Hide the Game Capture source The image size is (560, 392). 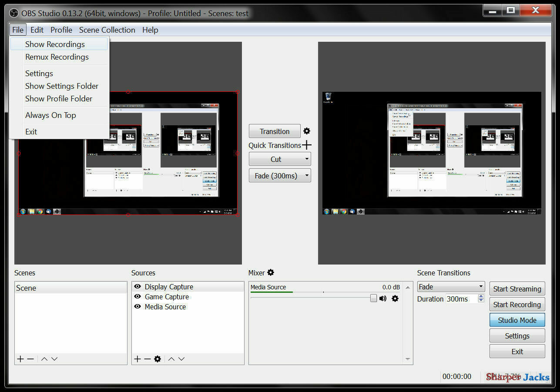point(137,297)
